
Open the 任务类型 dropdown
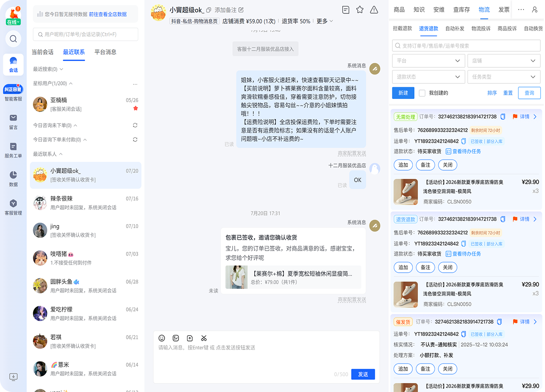click(504, 77)
